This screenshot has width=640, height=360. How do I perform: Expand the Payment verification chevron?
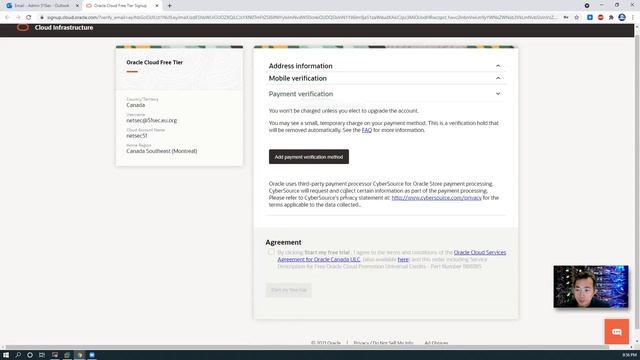[498, 94]
